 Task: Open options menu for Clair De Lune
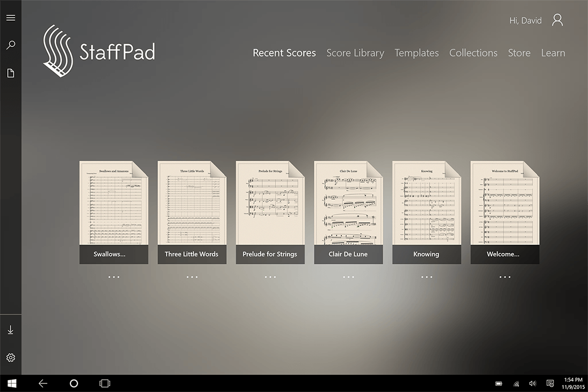348,277
